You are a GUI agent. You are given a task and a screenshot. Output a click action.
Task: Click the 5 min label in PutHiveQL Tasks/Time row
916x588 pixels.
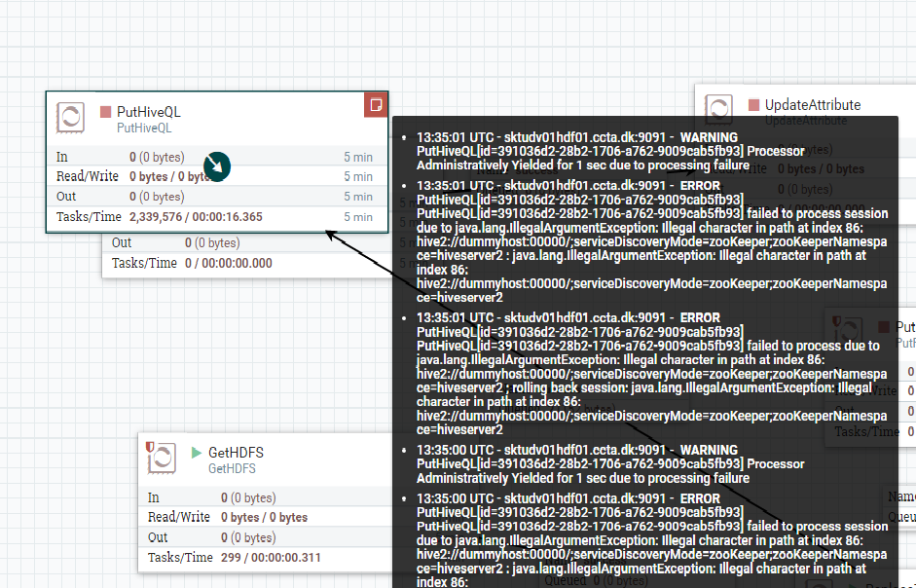[x=358, y=217]
